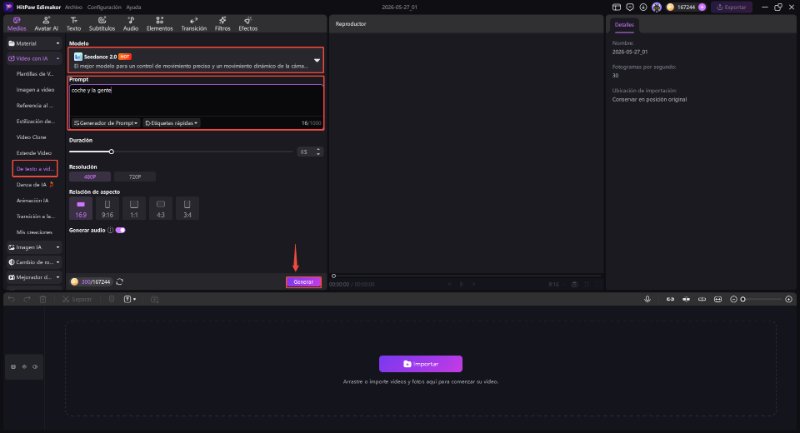The image size is (800, 433).
Task: Click the layout switch icon in title bar
Action: click(616, 7)
